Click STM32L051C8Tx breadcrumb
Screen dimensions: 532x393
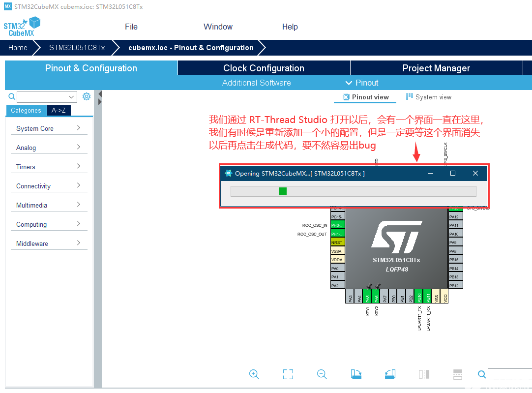(x=77, y=48)
